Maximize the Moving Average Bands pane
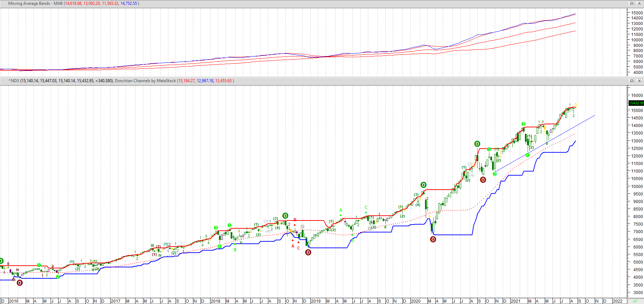Image resolution: width=644 pixels, height=304 pixels. (632, 3)
